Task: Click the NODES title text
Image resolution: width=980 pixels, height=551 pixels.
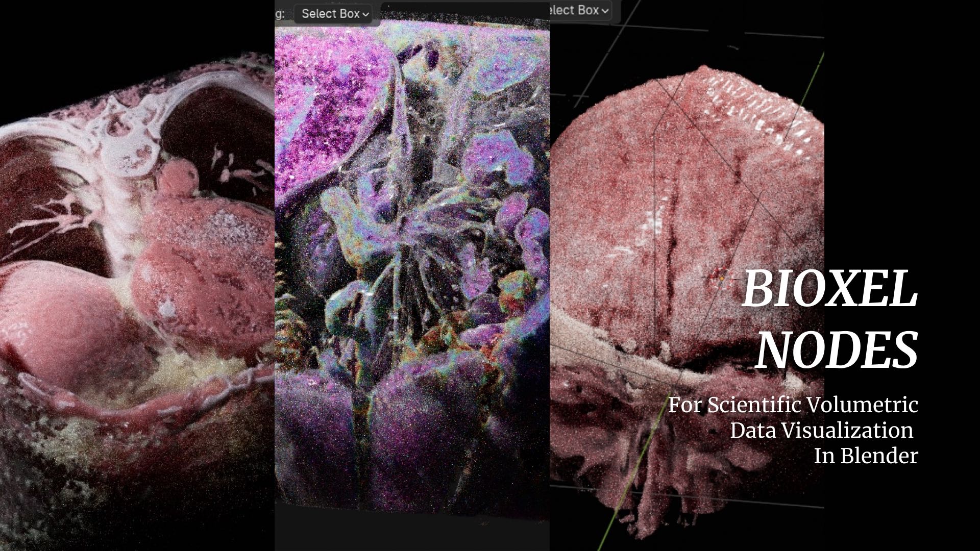Action: [837, 349]
